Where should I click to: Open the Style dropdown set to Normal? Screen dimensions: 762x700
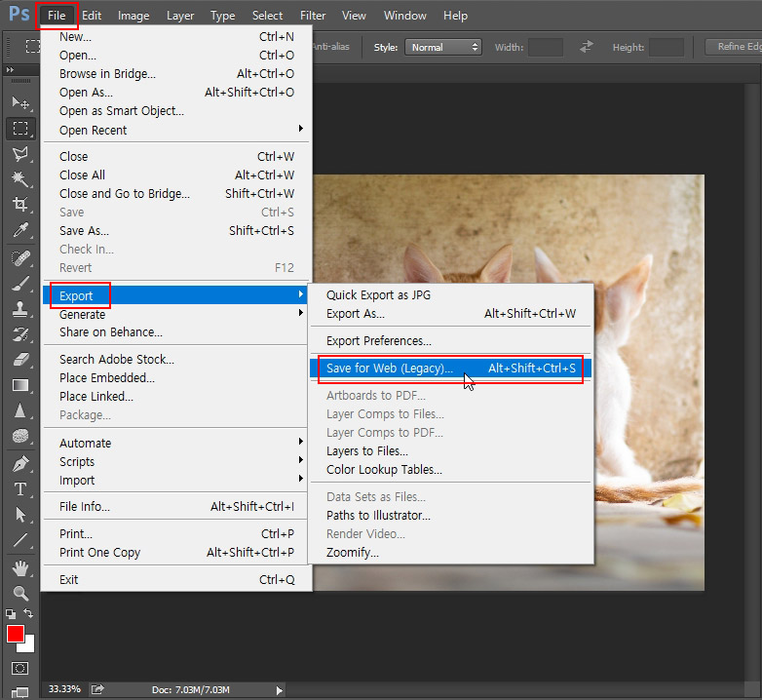coord(443,47)
